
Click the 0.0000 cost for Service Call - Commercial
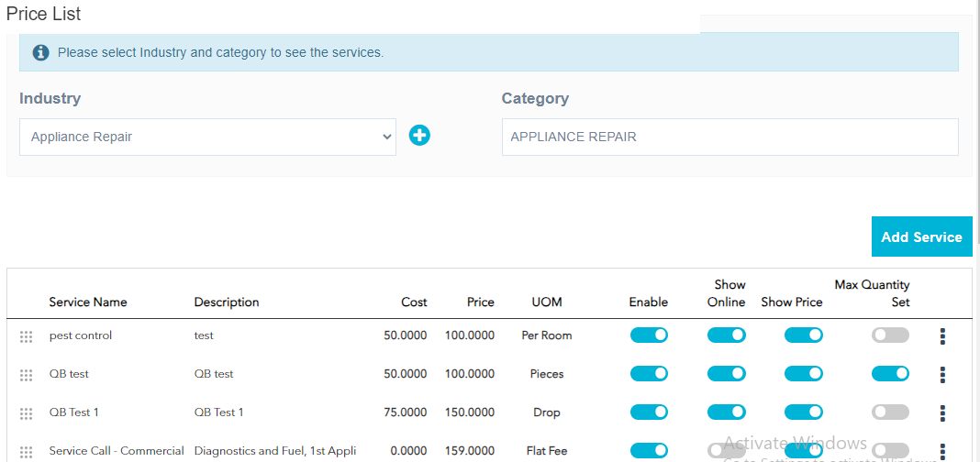(x=408, y=451)
